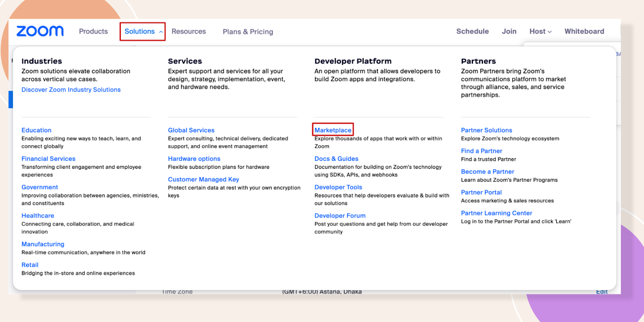Go to Plans & Pricing

pyautogui.click(x=248, y=32)
